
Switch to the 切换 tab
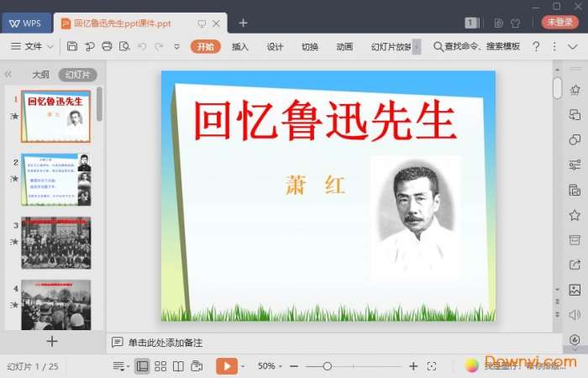(310, 47)
